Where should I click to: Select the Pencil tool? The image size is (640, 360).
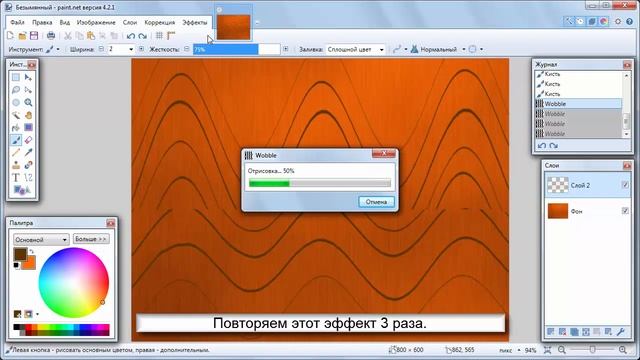coord(16,153)
